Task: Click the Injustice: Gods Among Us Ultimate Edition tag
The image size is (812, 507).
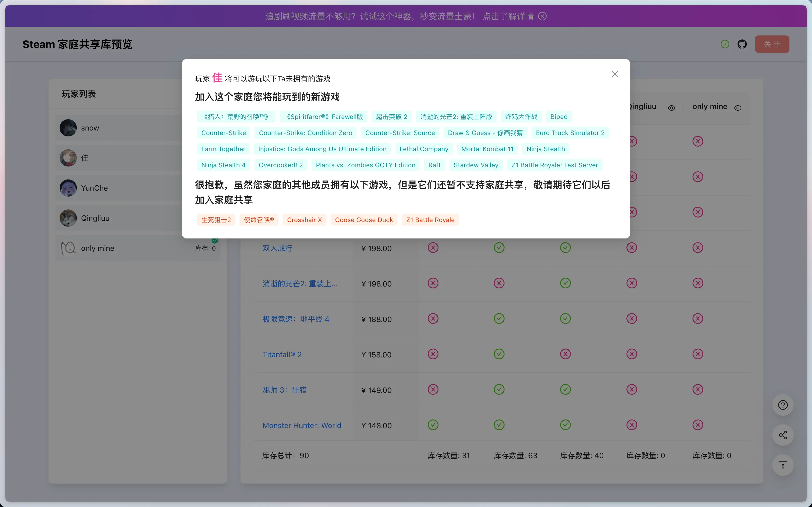Action: pyautogui.click(x=322, y=149)
